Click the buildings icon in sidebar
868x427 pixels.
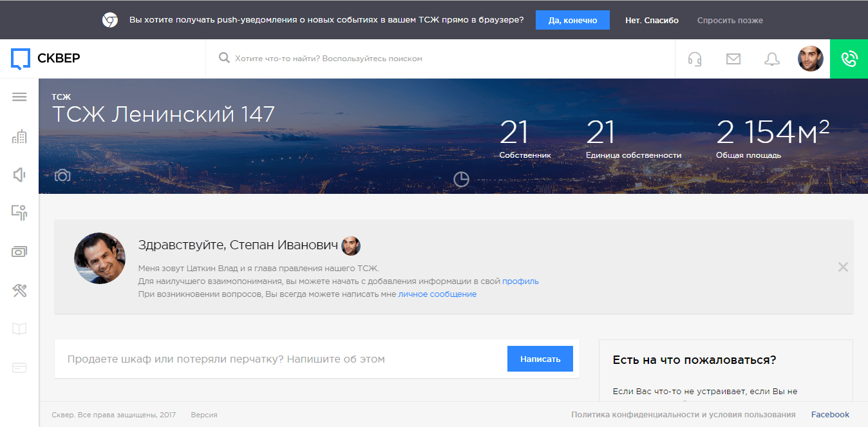pos(19,137)
